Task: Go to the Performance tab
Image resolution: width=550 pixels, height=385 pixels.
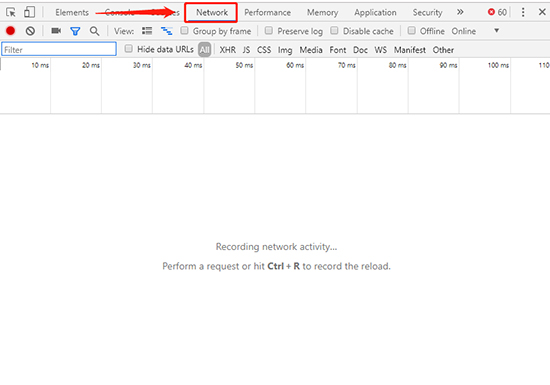Action: coord(268,13)
